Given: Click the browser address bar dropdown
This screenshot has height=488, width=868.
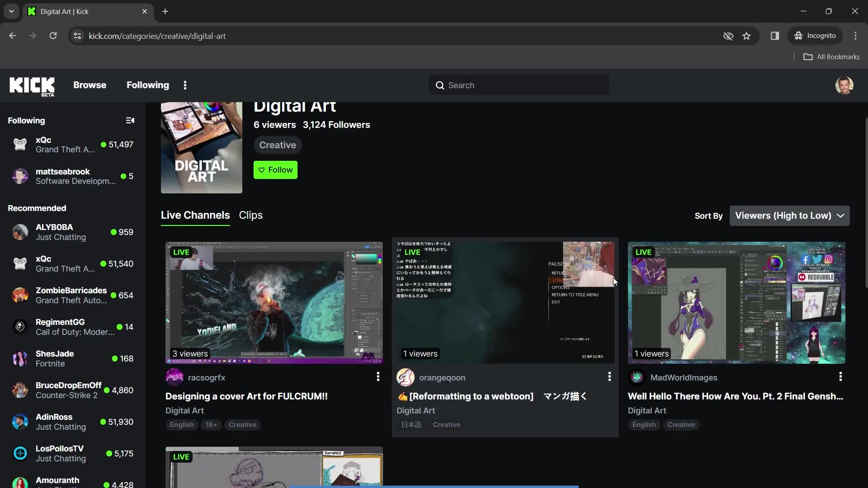Looking at the screenshot, I should point(11,11).
